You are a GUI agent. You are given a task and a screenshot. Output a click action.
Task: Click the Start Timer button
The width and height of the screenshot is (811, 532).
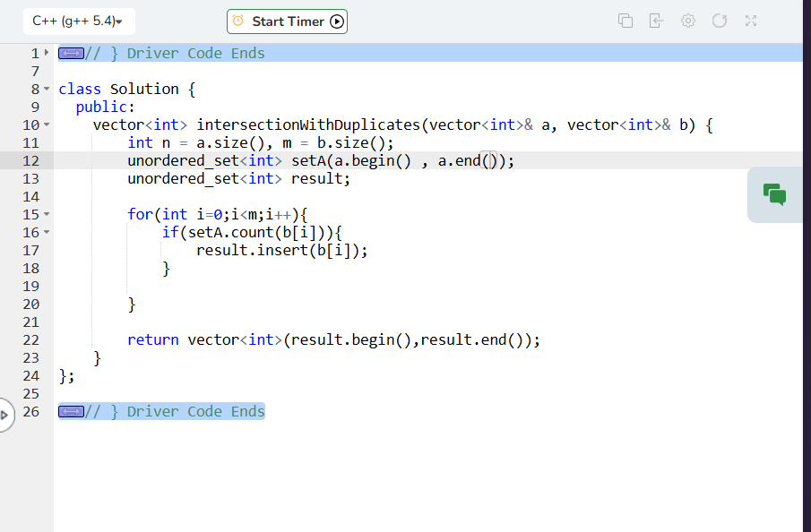coord(287,21)
